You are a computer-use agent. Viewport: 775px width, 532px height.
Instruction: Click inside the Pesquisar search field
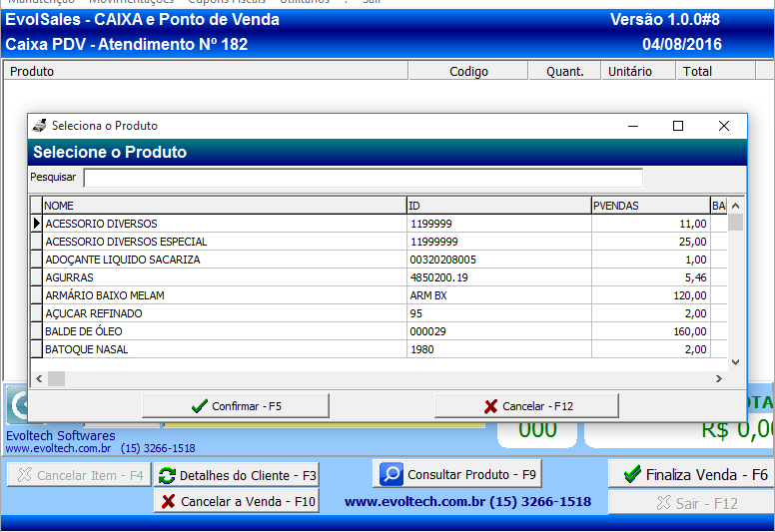364,178
